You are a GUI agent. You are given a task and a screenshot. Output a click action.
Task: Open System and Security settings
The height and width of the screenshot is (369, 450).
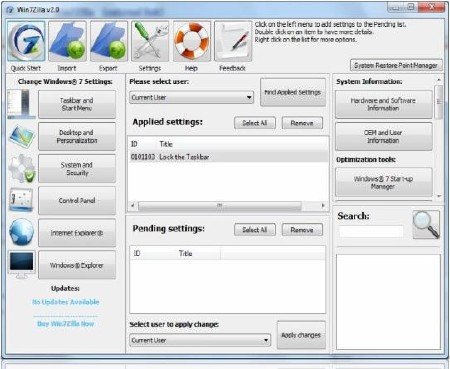point(77,169)
